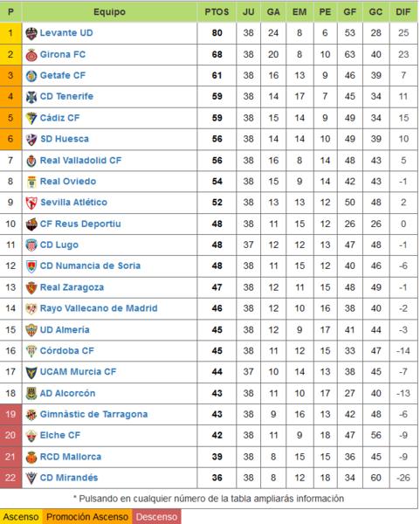The image size is (420, 524).
Task: Click Levante UD's 80 points value
Action: [217, 33]
